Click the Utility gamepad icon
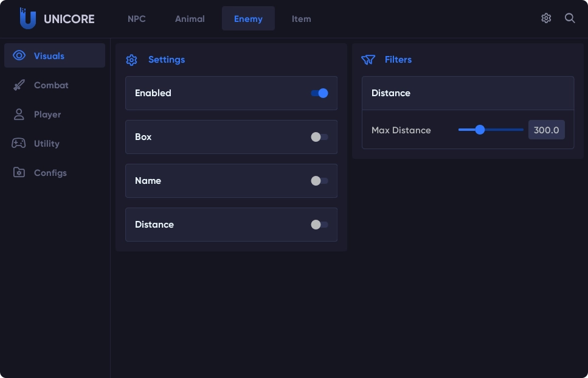The height and width of the screenshot is (378, 588). coord(19,144)
